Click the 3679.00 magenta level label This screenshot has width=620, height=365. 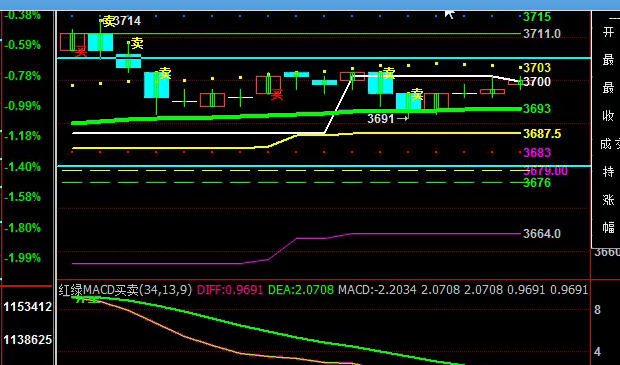coord(545,171)
